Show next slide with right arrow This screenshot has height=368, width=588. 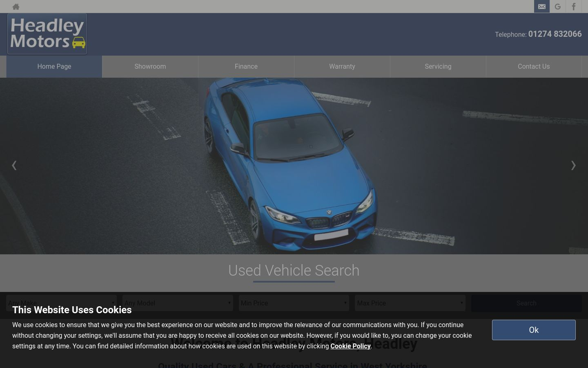click(x=573, y=165)
